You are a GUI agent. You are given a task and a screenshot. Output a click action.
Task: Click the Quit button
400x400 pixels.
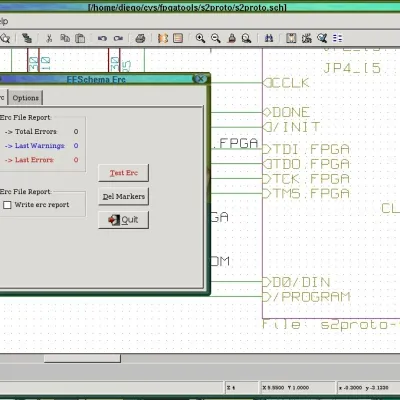point(124,220)
